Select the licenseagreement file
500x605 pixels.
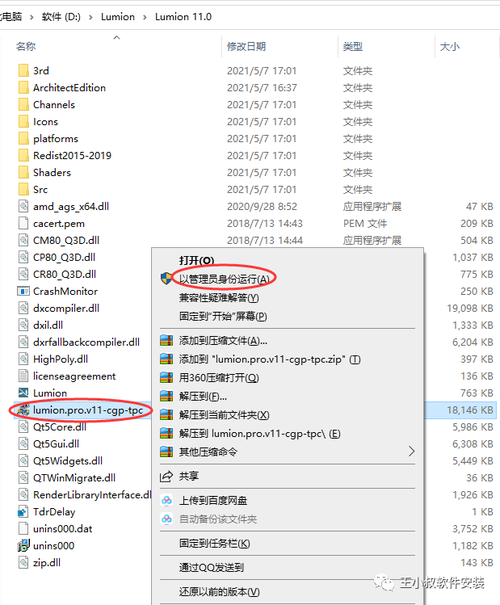click(x=74, y=376)
